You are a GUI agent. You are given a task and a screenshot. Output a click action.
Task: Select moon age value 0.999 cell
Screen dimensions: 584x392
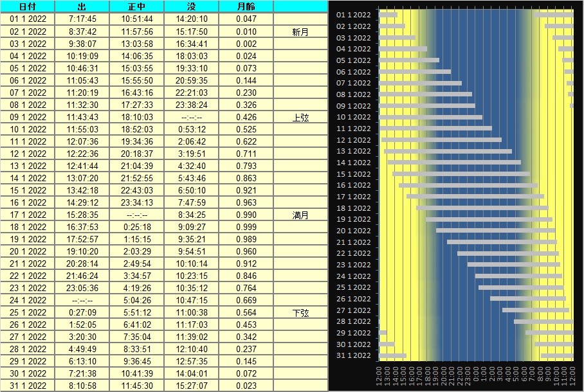[246, 227]
